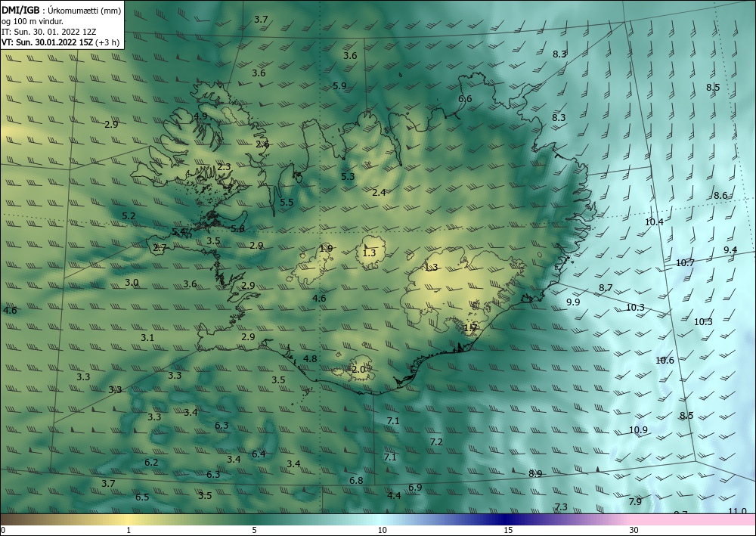
Task: Click the map value 8.7
Action: point(606,288)
